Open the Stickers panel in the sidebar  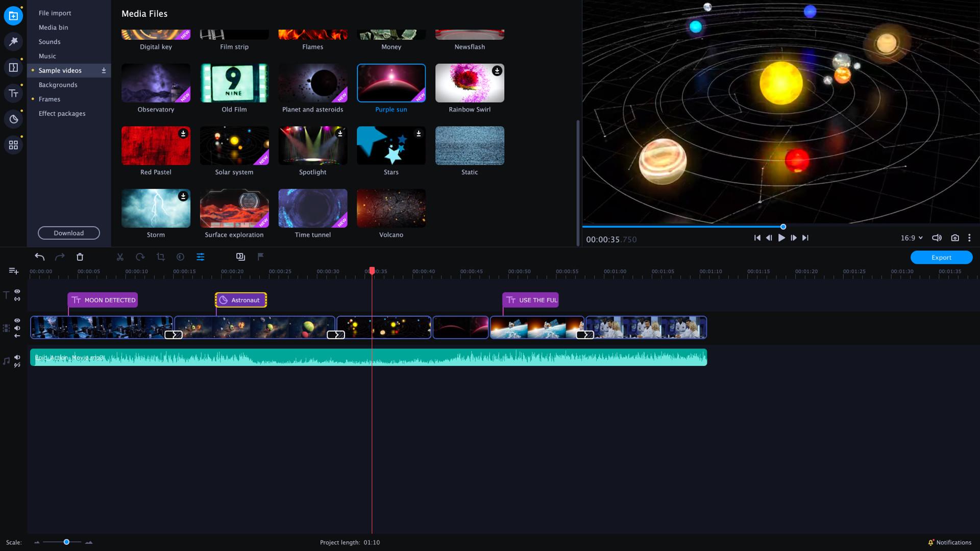tap(13, 119)
